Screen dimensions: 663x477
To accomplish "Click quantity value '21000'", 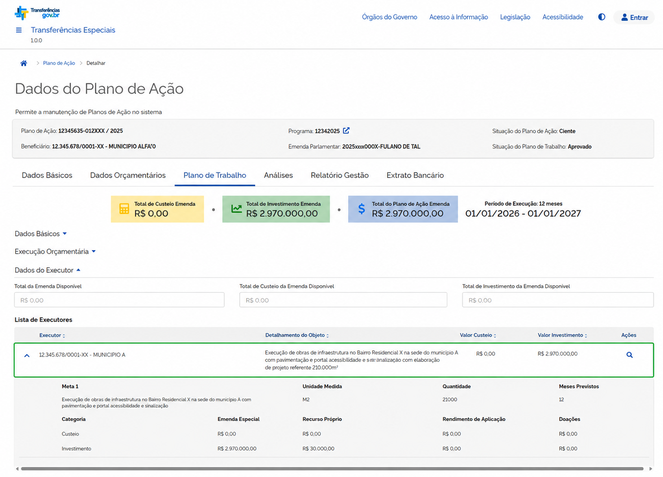I will pos(449,399).
